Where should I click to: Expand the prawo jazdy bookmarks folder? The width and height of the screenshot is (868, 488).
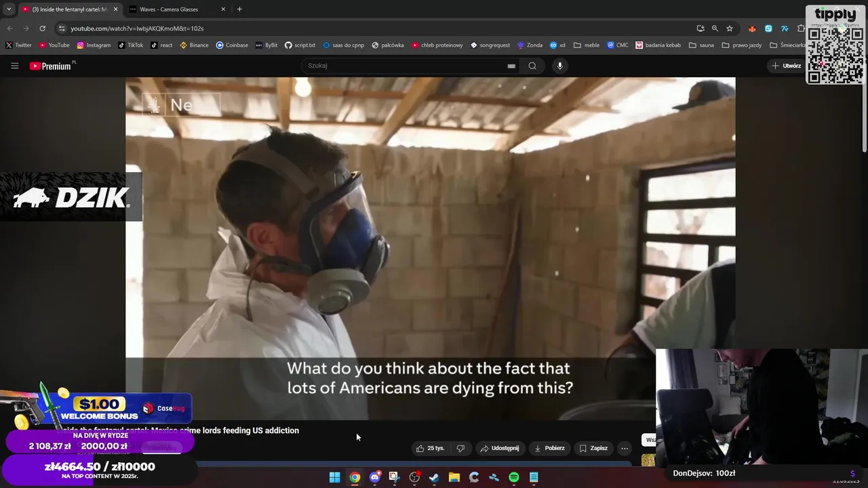point(742,45)
